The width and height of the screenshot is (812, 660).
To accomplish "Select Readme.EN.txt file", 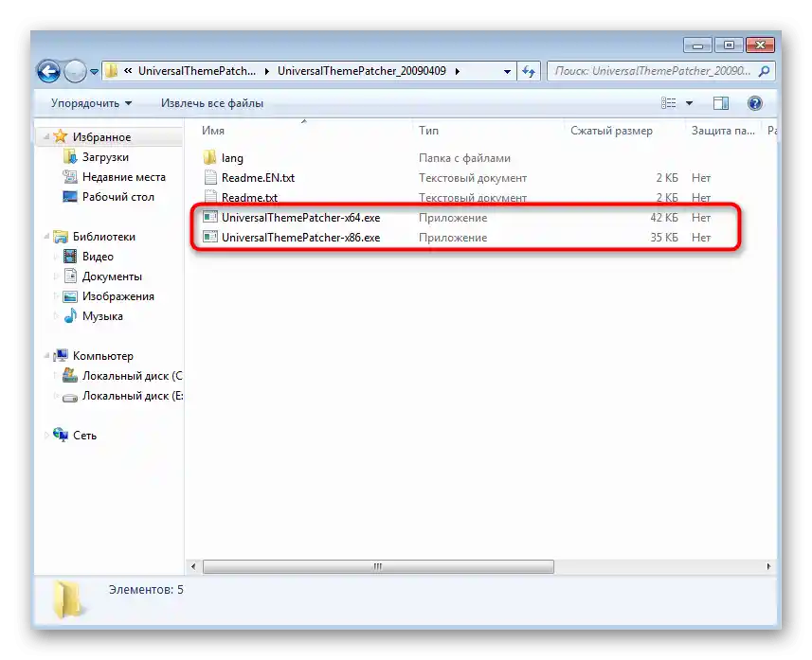I will tap(258, 178).
